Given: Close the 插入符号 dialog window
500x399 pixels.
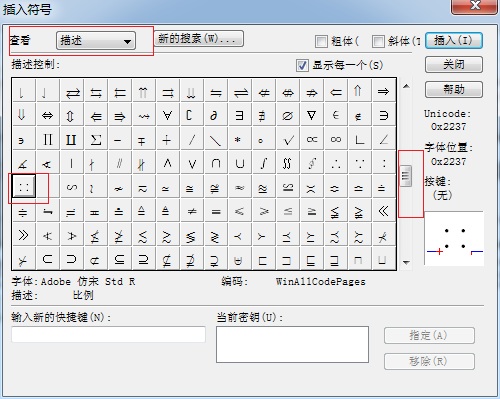Looking at the screenshot, I should point(475,6).
